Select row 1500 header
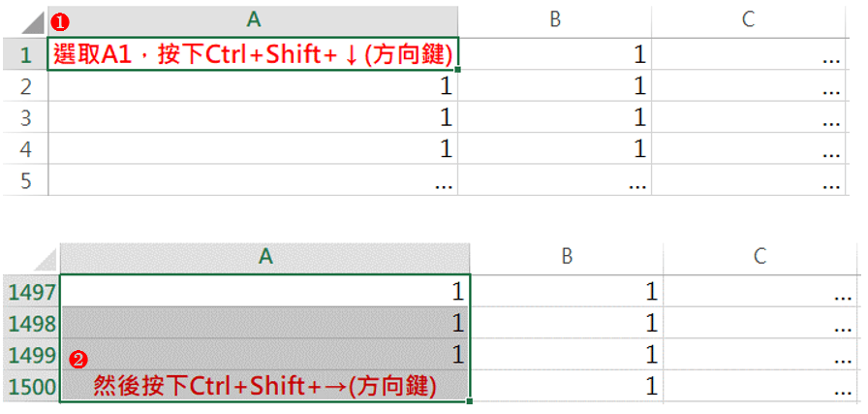868x414 pixels. click(x=32, y=386)
